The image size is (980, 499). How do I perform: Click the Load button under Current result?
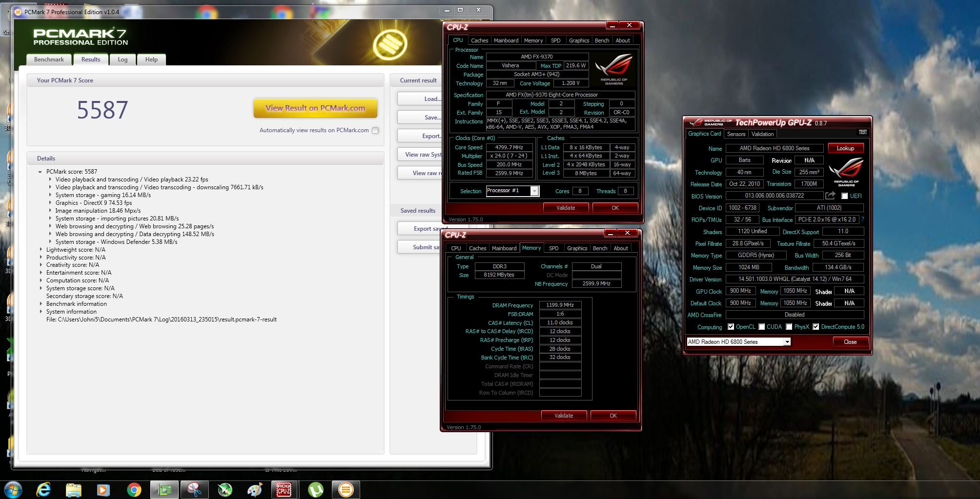tap(420, 99)
